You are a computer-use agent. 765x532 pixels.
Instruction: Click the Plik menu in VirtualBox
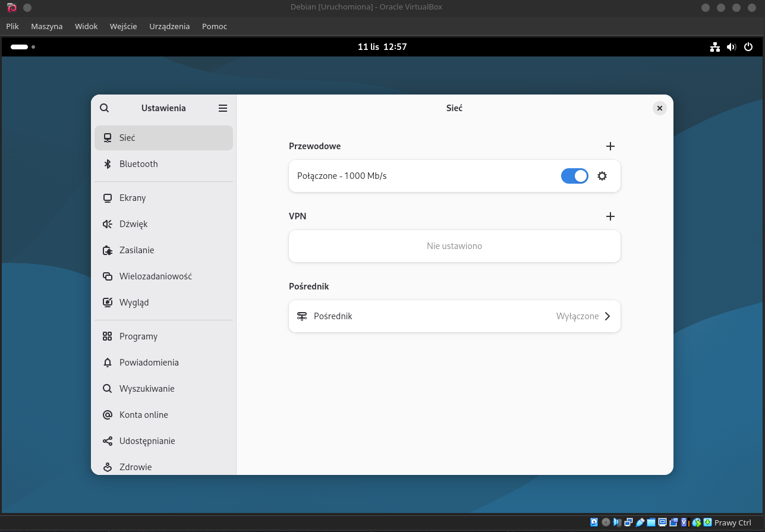pos(12,26)
